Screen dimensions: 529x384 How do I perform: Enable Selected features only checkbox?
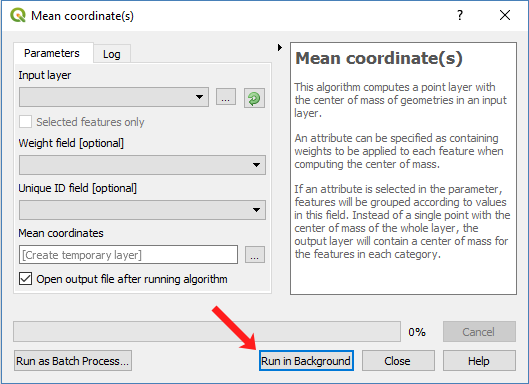coord(26,122)
